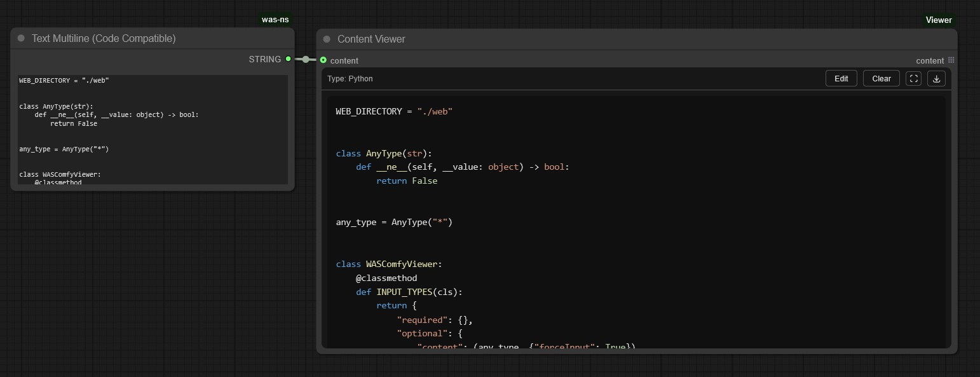Click 'return False' line in the viewer
Screen dimensions: 980x377
tap(407, 181)
